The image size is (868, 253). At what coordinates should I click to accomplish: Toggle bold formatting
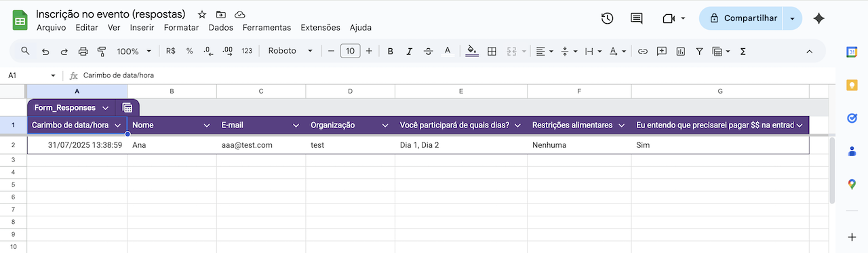(390, 51)
